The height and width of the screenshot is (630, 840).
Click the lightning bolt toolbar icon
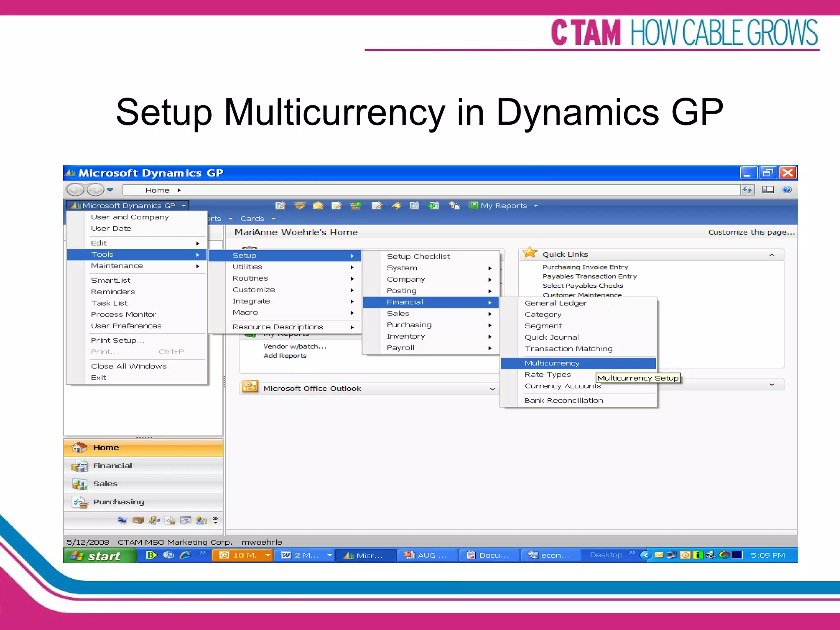(396, 205)
